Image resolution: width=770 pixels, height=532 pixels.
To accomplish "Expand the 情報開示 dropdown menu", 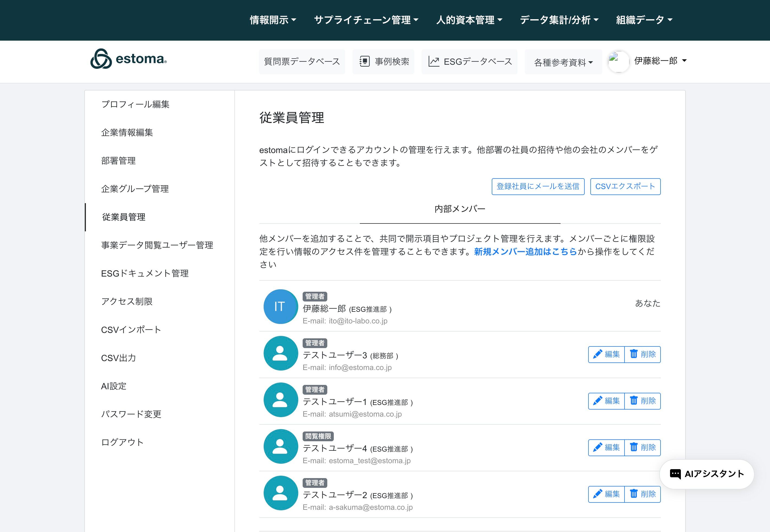I will (x=273, y=20).
